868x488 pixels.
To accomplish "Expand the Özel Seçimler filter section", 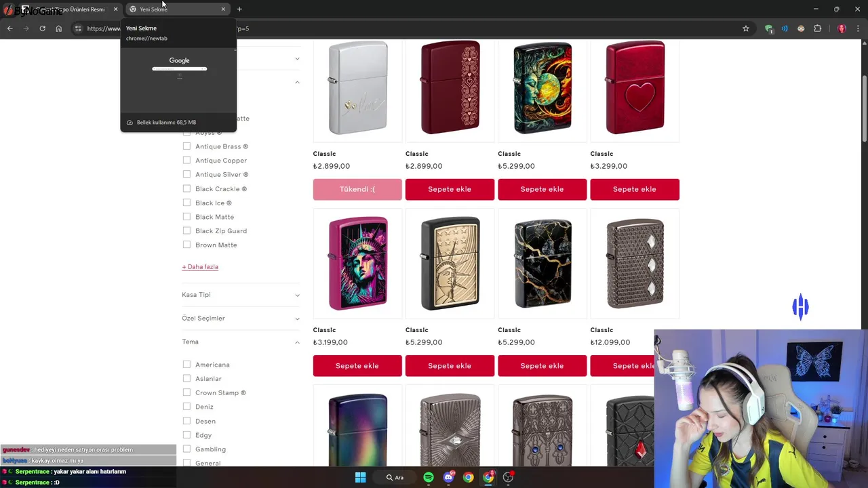I will 241,319.
